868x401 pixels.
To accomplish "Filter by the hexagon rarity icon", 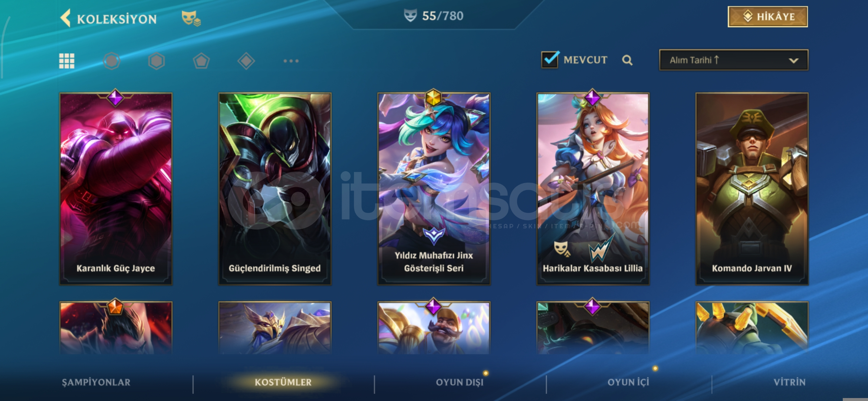I will pyautogui.click(x=157, y=61).
